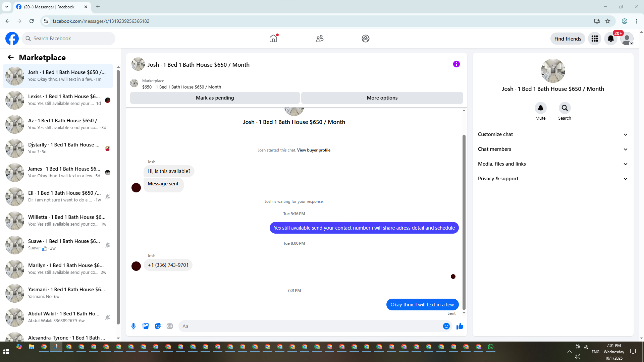This screenshot has width=644, height=362.
Task: Open the Windows notification center
Action: point(633,352)
